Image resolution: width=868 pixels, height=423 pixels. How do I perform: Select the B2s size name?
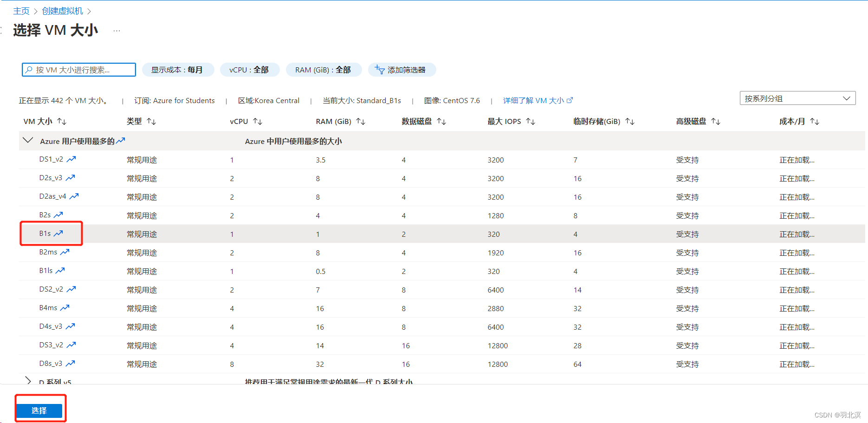point(45,215)
